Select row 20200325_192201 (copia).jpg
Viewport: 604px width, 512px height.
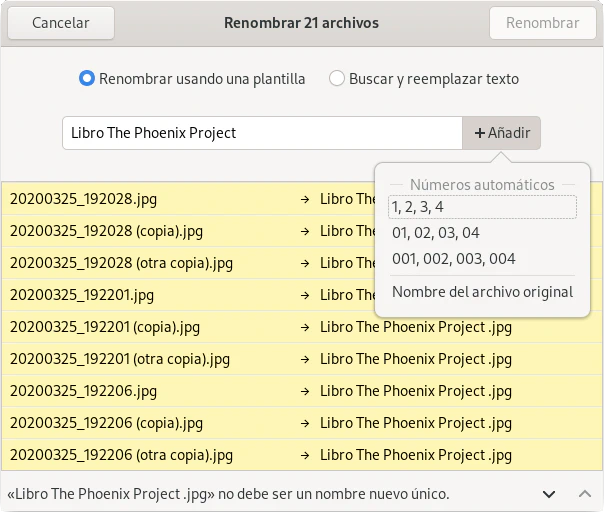pyautogui.click(x=150, y=327)
